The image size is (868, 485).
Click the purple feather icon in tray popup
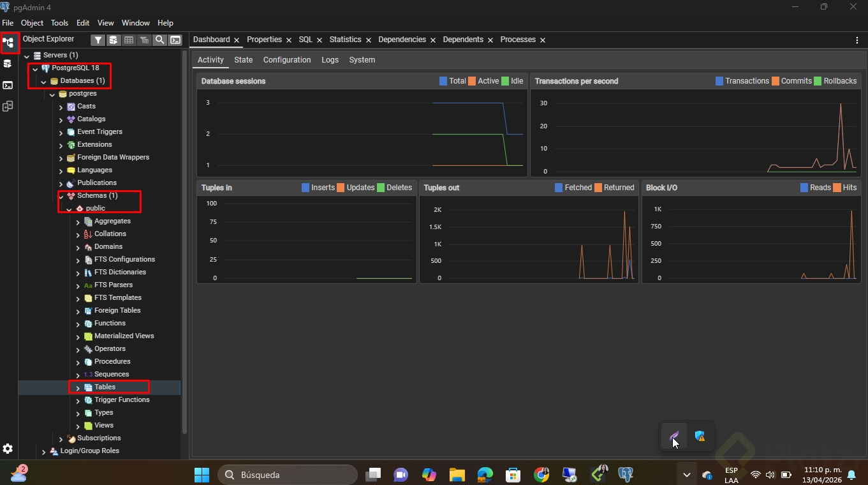674,436
